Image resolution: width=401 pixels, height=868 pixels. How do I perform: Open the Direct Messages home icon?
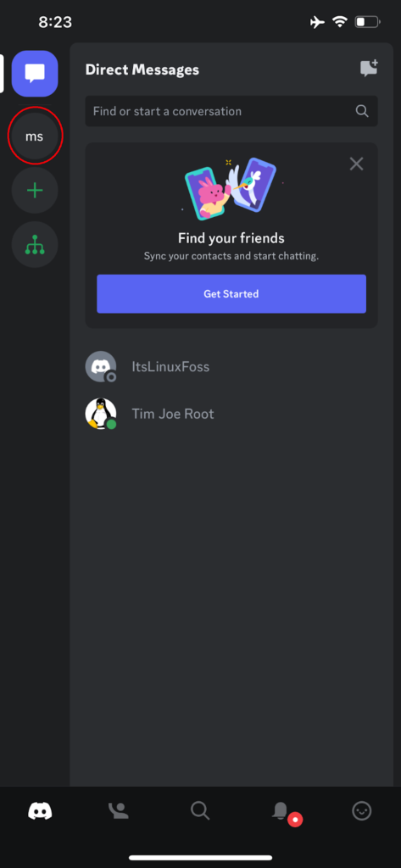(x=35, y=73)
